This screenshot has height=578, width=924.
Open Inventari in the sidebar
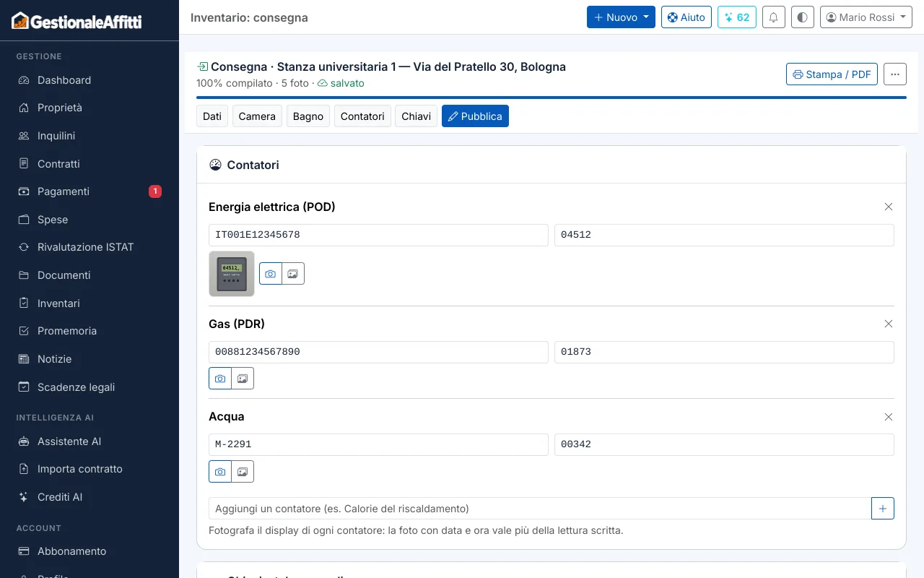tap(90, 303)
